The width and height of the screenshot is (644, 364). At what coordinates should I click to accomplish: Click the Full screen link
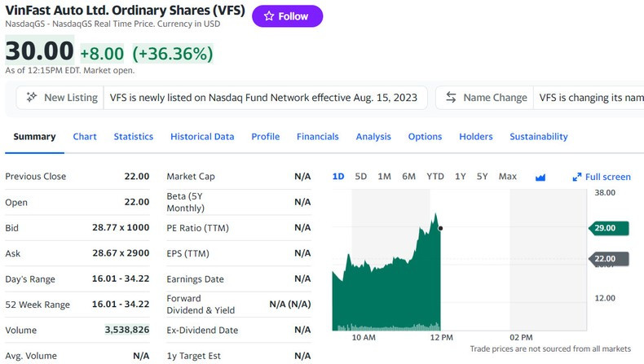click(x=608, y=177)
